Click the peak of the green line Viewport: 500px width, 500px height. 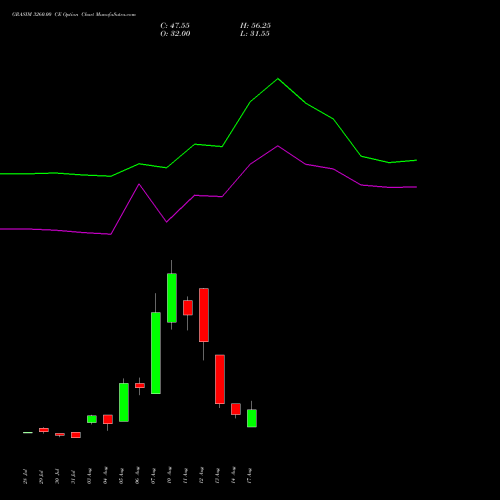pyautogui.click(x=278, y=79)
